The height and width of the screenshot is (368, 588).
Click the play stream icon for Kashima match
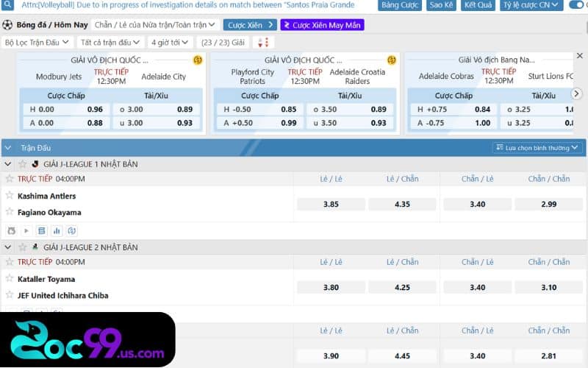click(x=26, y=230)
